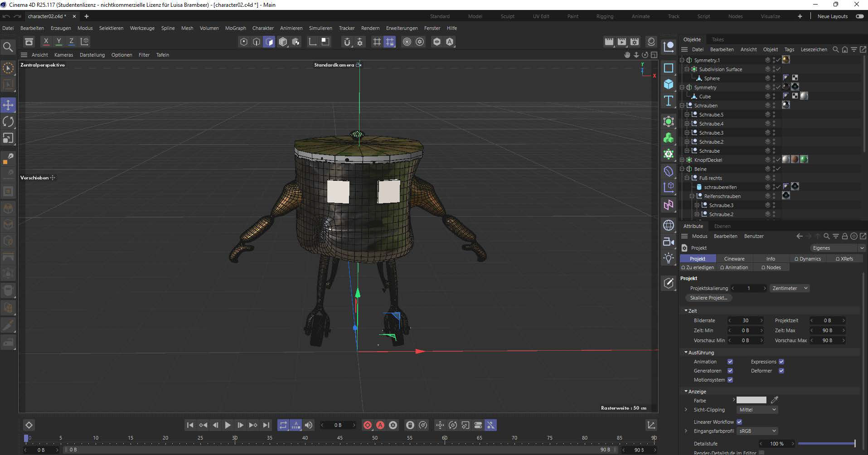Select the Rotate tool in left toolbar

tap(8, 121)
